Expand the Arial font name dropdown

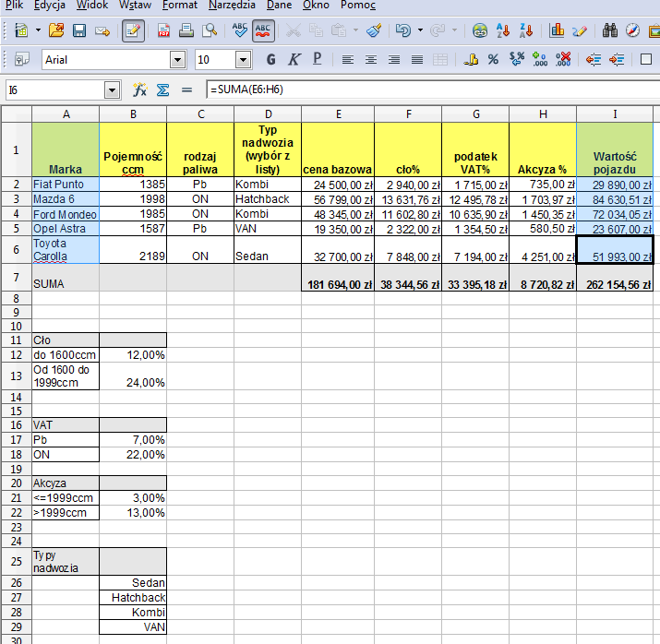click(178, 60)
